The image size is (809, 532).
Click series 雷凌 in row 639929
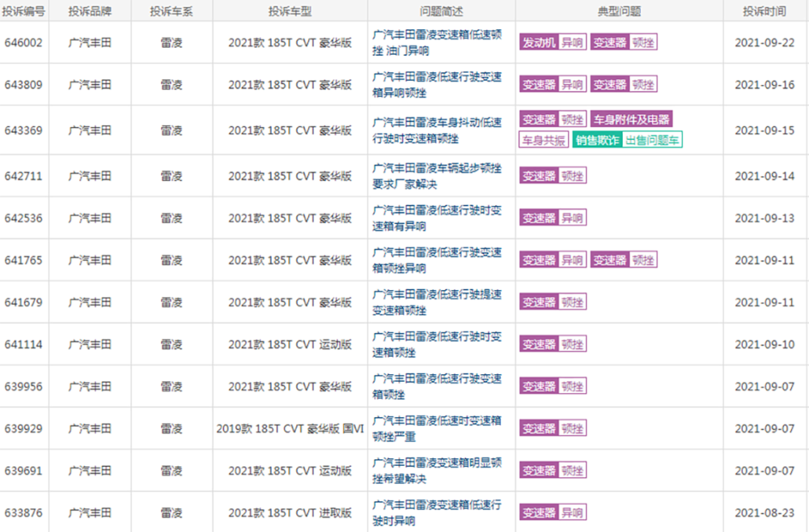point(172,429)
